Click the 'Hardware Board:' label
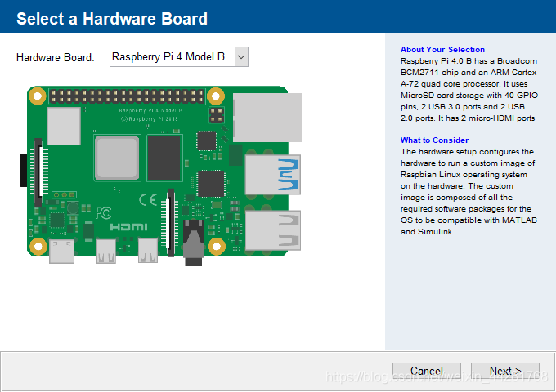 click(56, 57)
